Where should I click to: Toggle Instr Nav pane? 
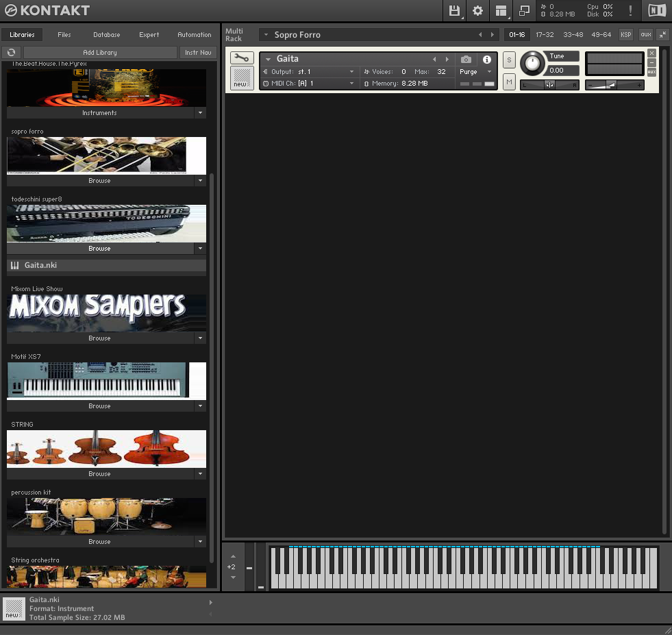pyautogui.click(x=198, y=52)
